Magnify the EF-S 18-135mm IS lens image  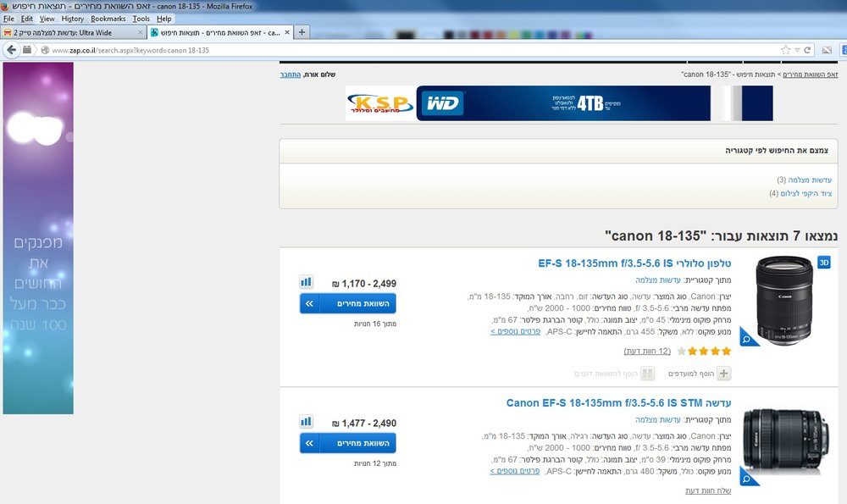point(749,337)
